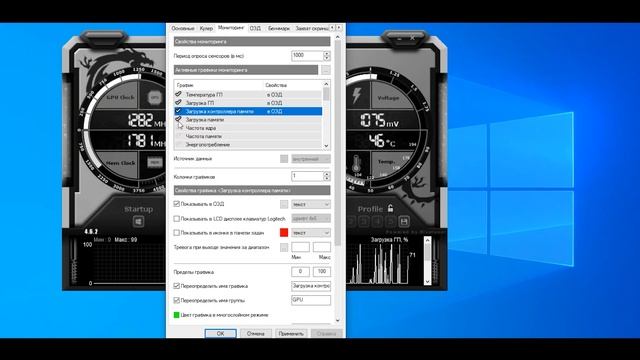Decrease the sensor polling period value
The width and height of the screenshot is (640, 360).
pyautogui.click(x=327, y=58)
